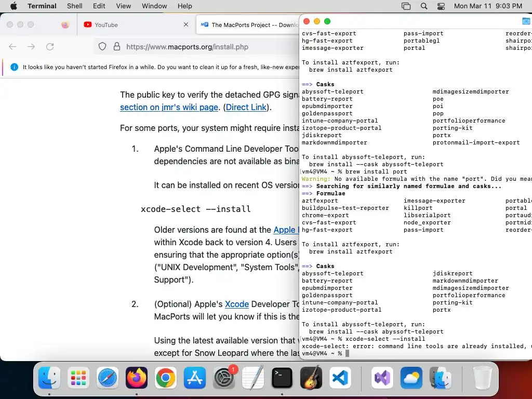Open the Direct Link hyperlink
Image resolution: width=532 pixels, height=399 pixels.
246,107
